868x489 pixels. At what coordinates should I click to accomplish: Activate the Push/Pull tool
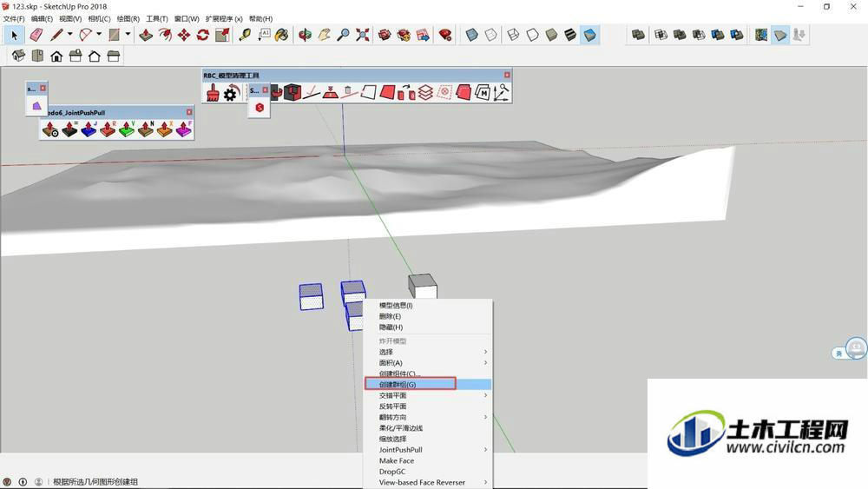click(x=146, y=35)
